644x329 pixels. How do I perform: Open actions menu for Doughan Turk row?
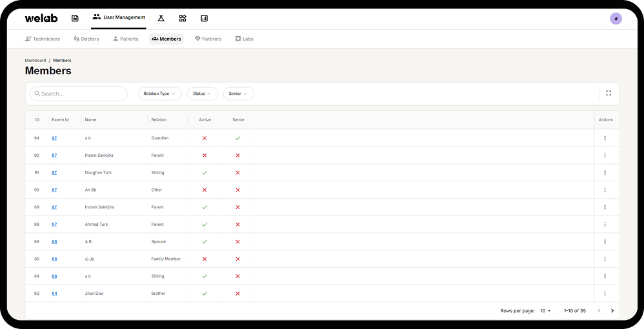tap(605, 172)
